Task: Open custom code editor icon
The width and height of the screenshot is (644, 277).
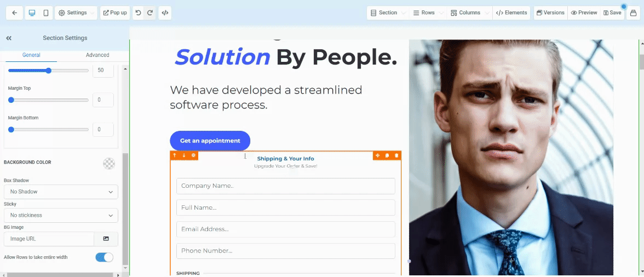Action: (165, 13)
